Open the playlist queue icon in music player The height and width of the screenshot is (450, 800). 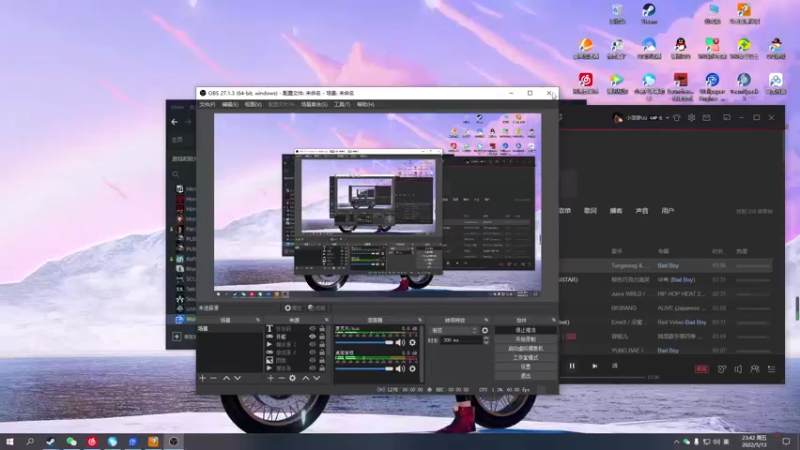pos(771,369)
